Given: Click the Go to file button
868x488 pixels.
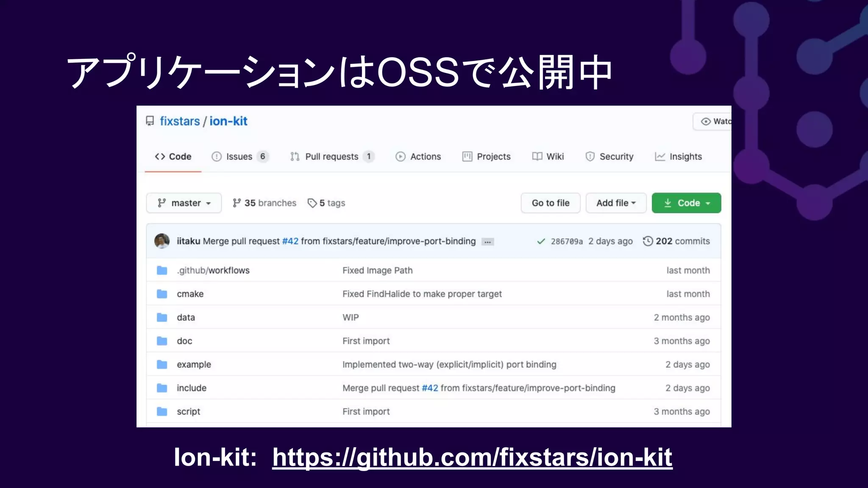Looking at the screenshot, I should [551, 203].
